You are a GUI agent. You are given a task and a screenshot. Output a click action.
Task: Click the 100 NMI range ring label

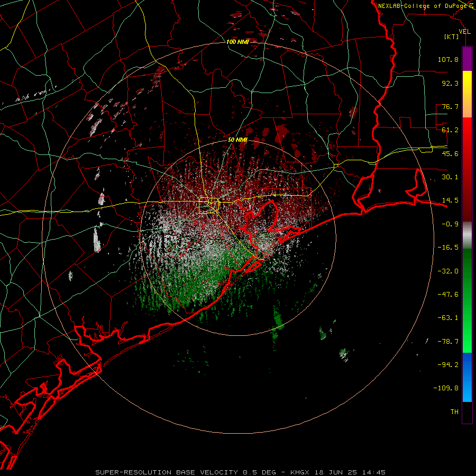click(237, 42)
